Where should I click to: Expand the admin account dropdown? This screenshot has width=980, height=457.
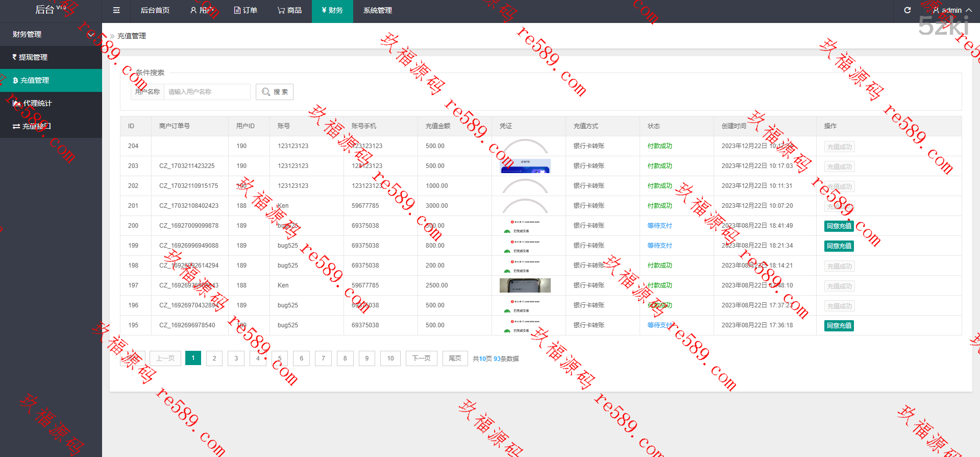[952, 10]
